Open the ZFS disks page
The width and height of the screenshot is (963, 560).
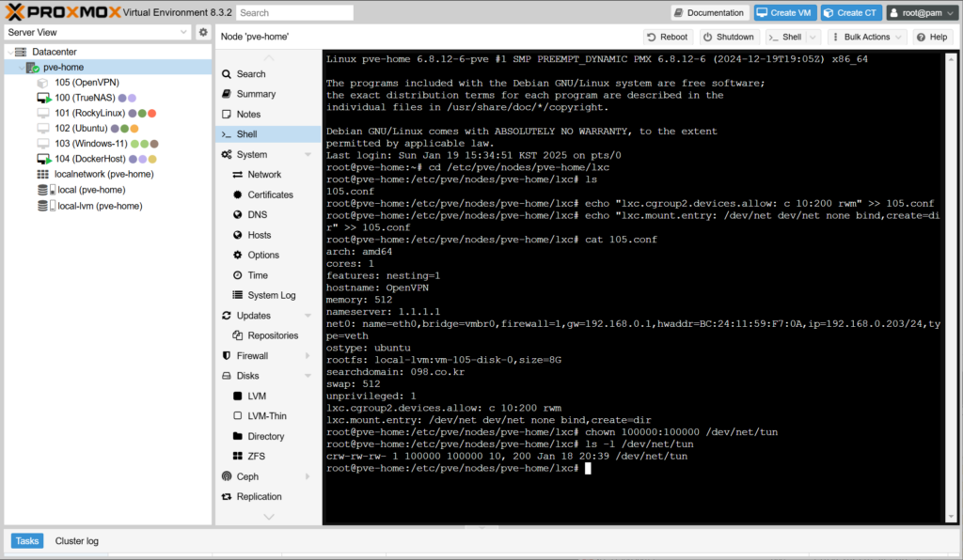tap(257, 457)
